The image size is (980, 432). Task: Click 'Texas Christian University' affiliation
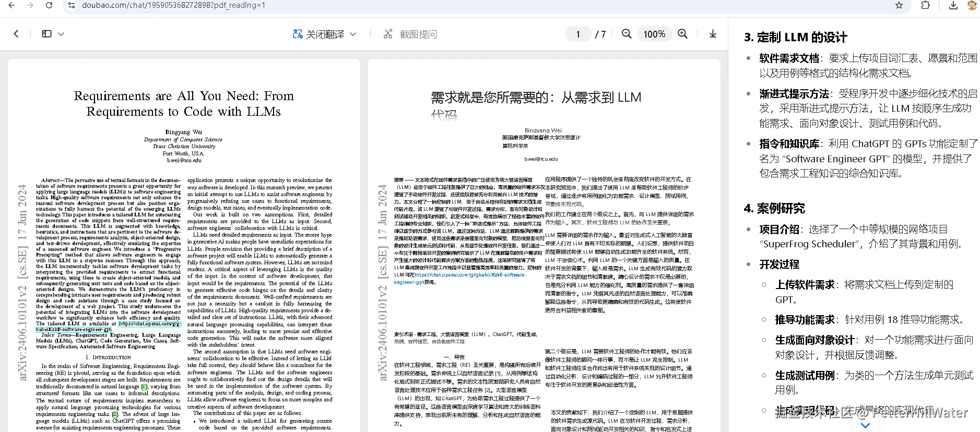184,147
